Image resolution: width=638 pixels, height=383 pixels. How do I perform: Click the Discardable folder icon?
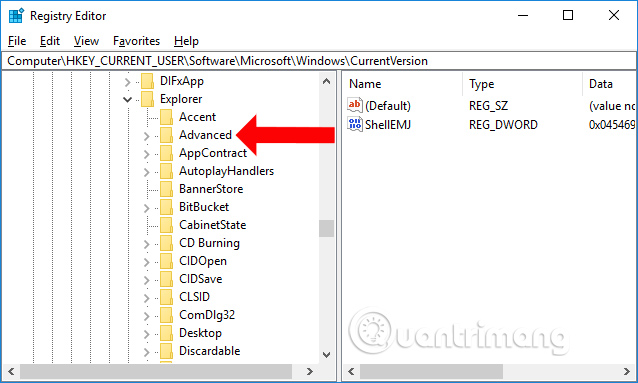click(x=166, y=351)
